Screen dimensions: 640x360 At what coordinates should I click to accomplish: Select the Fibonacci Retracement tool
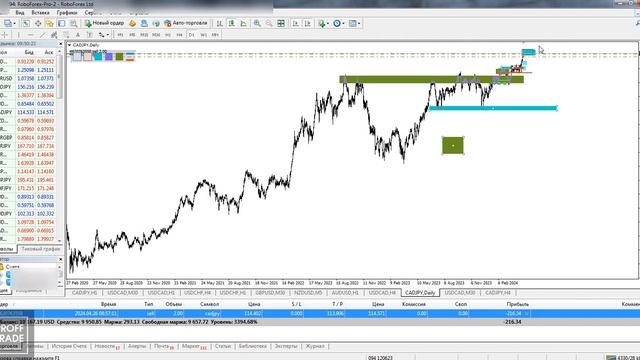(x=66, y=35)
